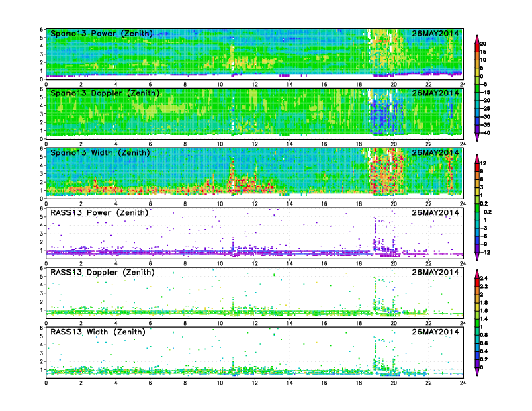Click 26MAY2014 date in RASS13 Doppler panel
The image size is (532, 411).
point(436,272)
